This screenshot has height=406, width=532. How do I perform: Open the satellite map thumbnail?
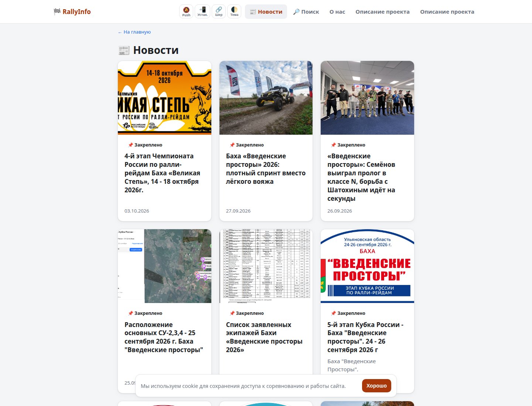click(164, 266)
